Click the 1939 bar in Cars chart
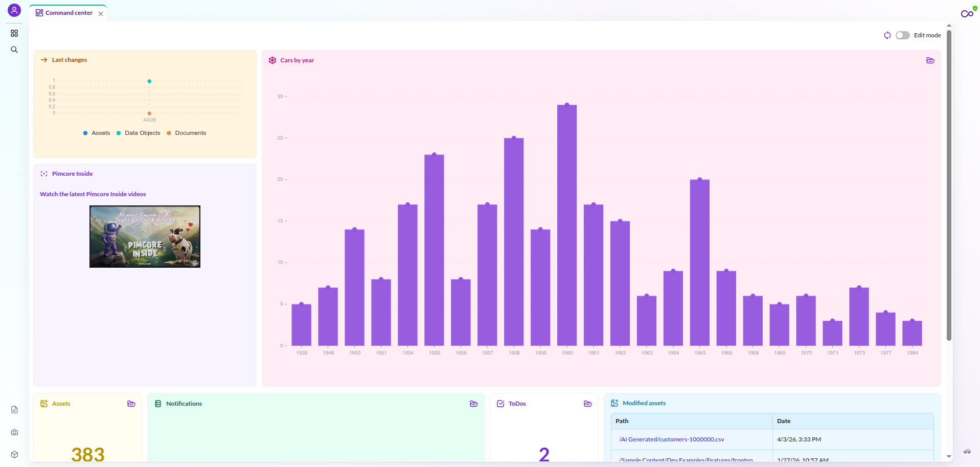 click(301, 325)
